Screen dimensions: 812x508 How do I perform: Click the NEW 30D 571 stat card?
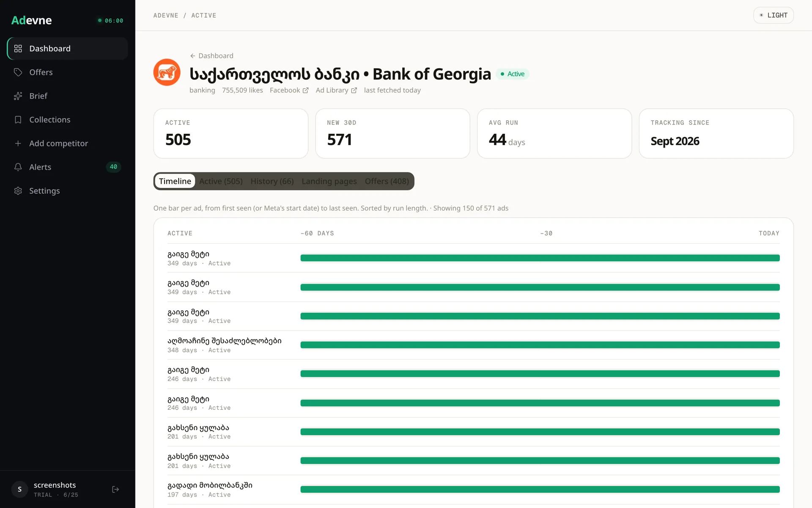coord(392,134)
